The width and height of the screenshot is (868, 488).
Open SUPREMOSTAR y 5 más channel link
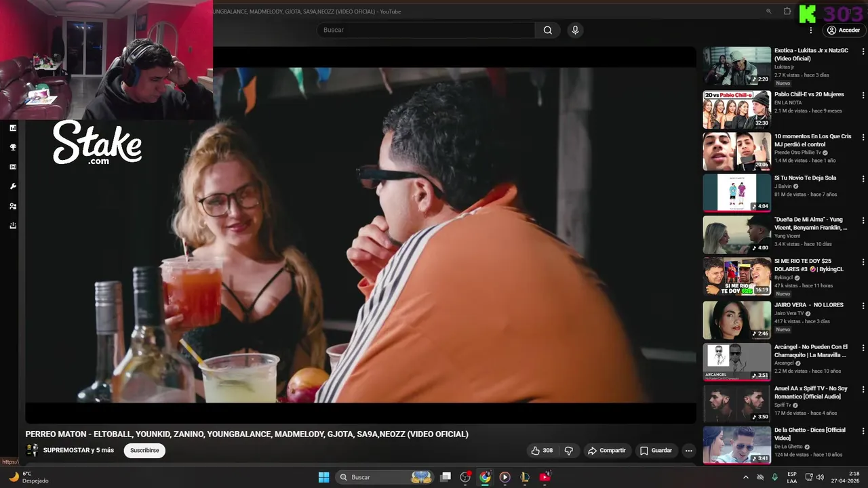(x=79, y=450)
